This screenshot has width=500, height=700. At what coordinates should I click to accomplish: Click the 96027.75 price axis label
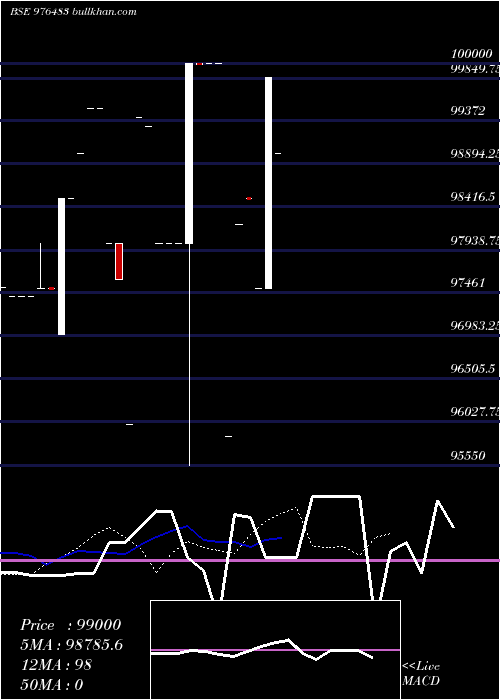(475, 412)
